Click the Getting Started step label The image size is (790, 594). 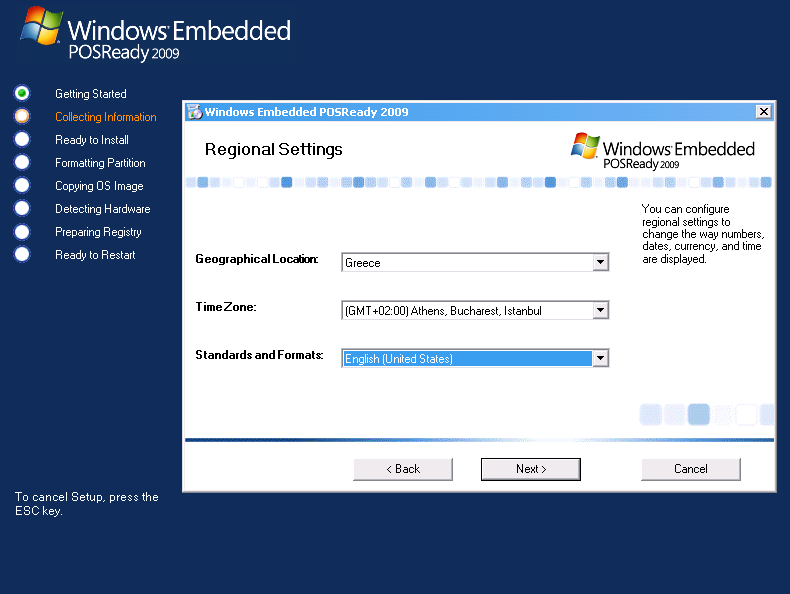click(91, 94)
